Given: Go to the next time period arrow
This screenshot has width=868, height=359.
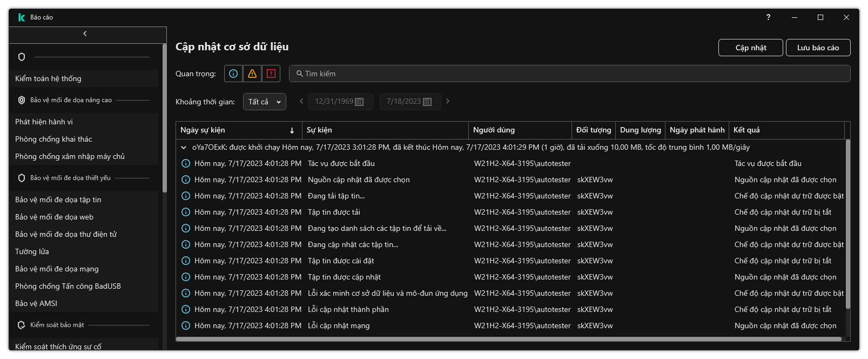Looking at the screenshot, I should [447, 101].
